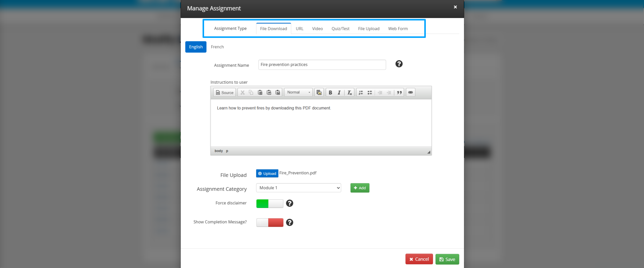Switch to the File Upload tab
This screenshot has width=644, height=268.
[369, 29]
